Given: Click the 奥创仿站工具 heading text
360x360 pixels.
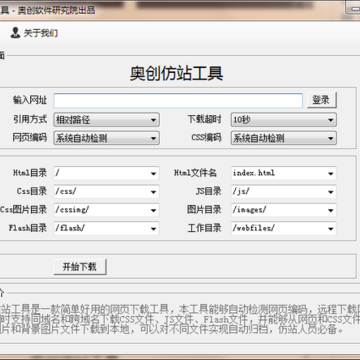Looking at the screenshot, I should pos(176,73).
